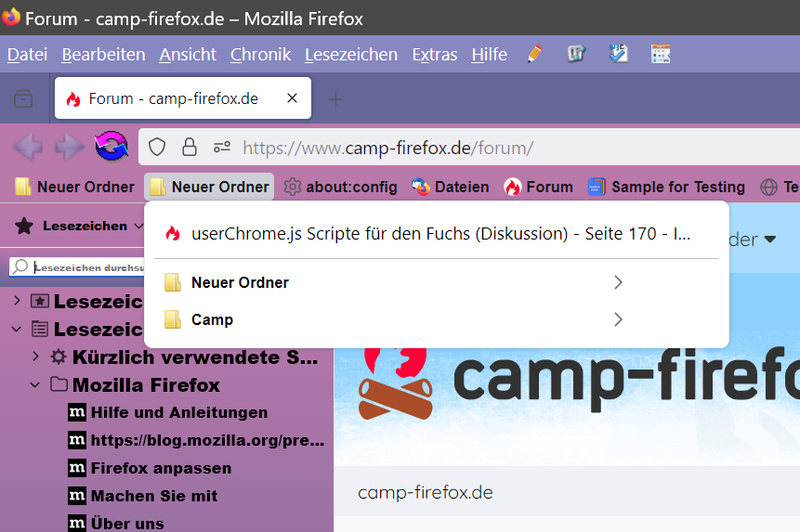Open the Lesezeichen sidebar switcher dropdown
Image resolution: width=800 pixels, height=532 pixels.
coord(79,226)
